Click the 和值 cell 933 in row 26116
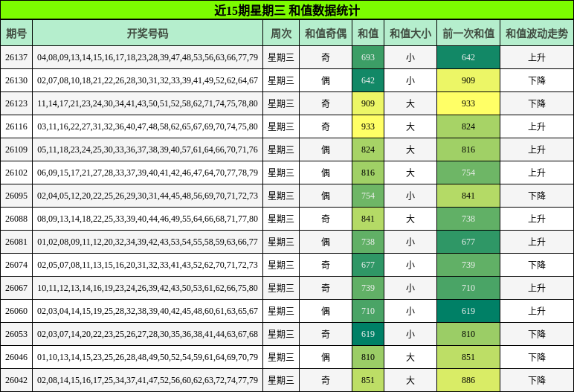Image resolution: width=574 pixels, height=392 pixels. coord(368,126)
